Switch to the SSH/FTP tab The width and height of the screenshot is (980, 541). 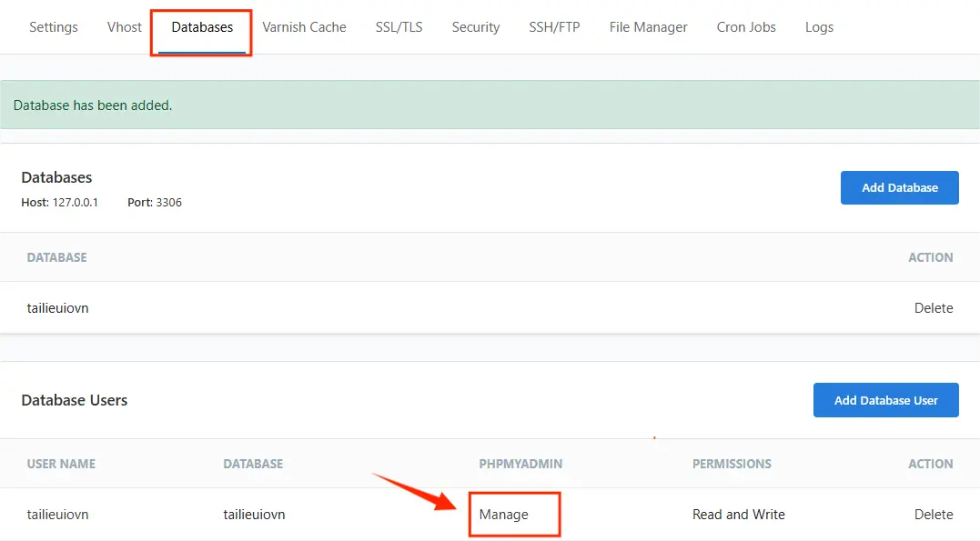(554, 27)
